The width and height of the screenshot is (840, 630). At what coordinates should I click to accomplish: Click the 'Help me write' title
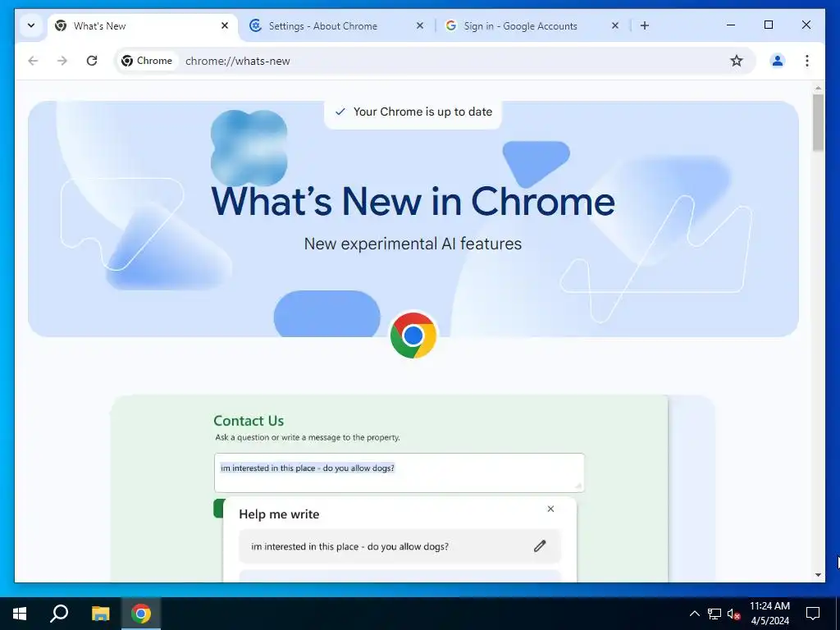279,514
